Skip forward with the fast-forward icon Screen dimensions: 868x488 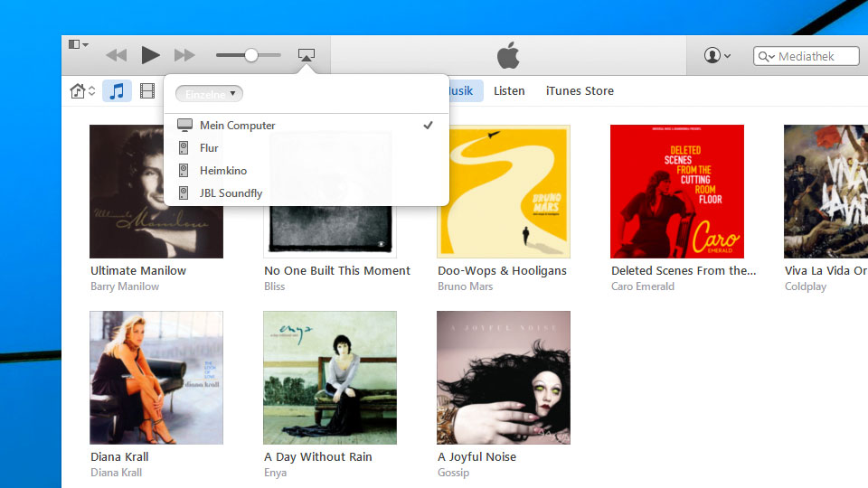[184, 55]
